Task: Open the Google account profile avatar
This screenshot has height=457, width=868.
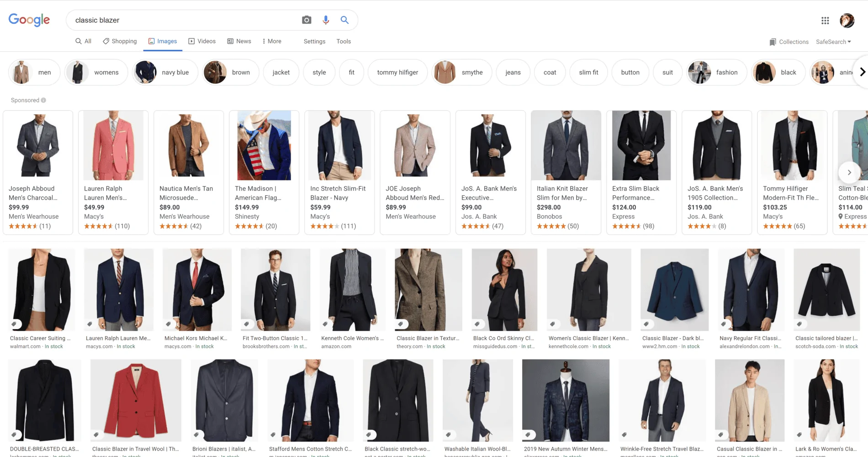Action: [x=847, y=21]
